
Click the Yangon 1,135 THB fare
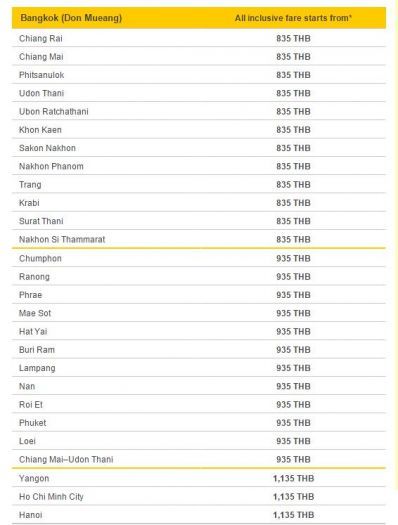click(x=293, y=478)
